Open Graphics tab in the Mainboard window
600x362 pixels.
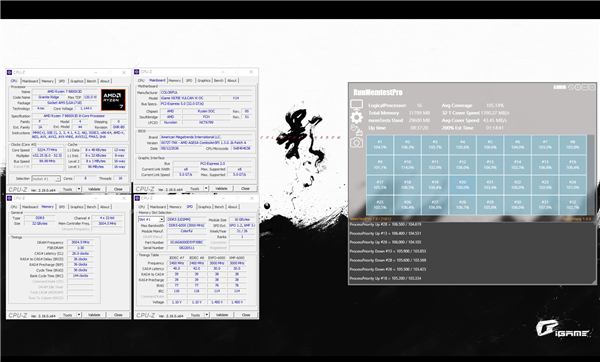point(204,80)
